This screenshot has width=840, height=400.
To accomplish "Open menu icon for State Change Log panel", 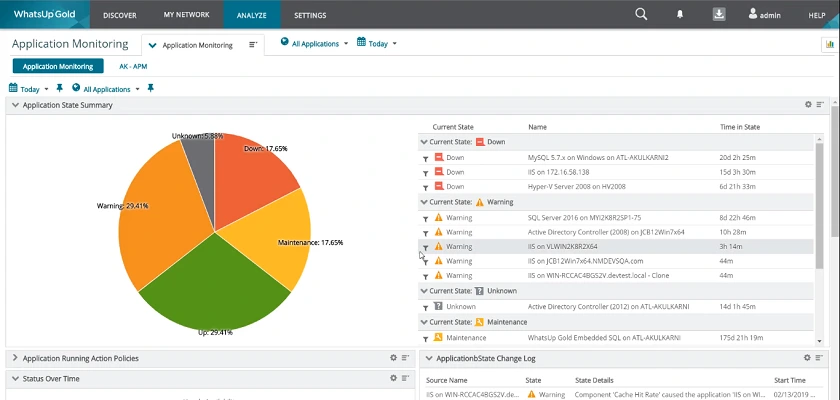I will point(820,358).
